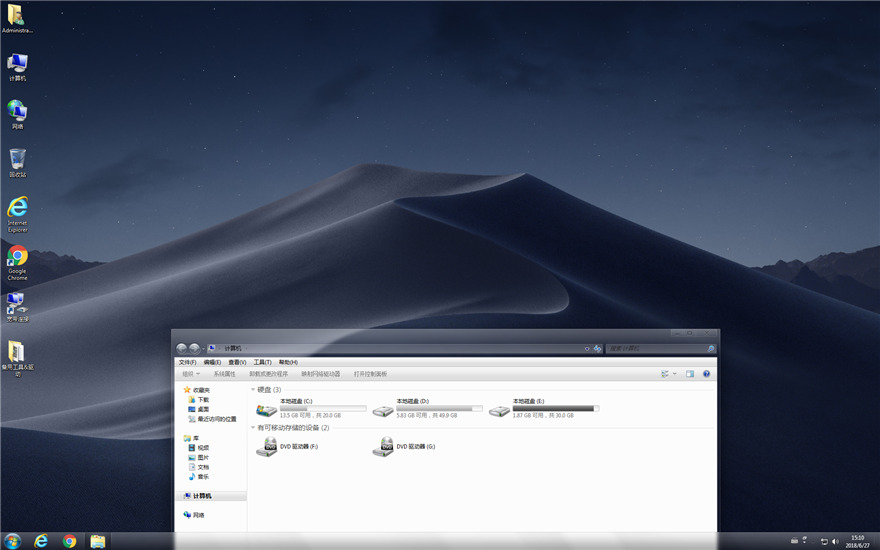This screenshot has height=550, width=880.
Task: Click the Windows Start orb
Action: pyautogui.click(x=12, y=540)
